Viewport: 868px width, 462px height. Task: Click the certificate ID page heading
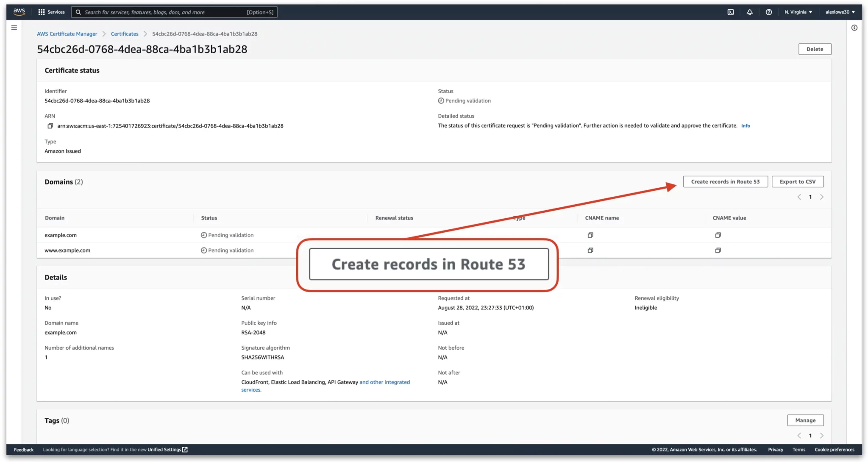(142, 49)
